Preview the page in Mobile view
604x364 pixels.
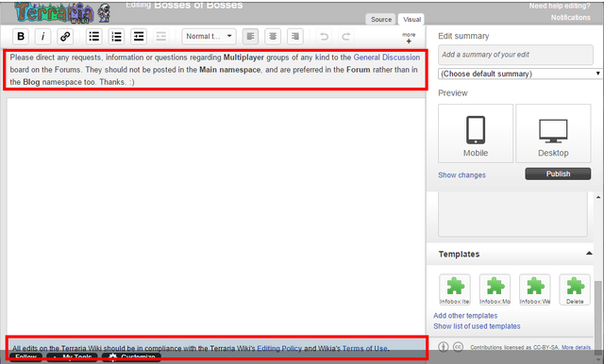tap(476, 134)
